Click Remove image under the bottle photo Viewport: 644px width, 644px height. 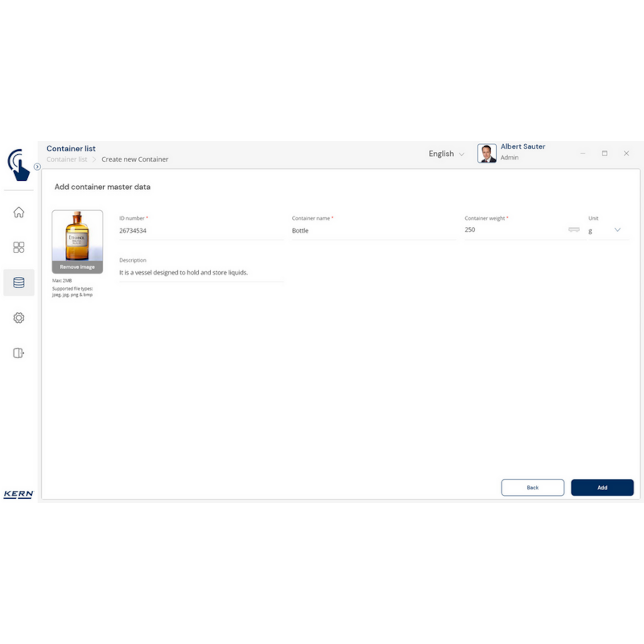pyautogui.click(x=77, y=267)
